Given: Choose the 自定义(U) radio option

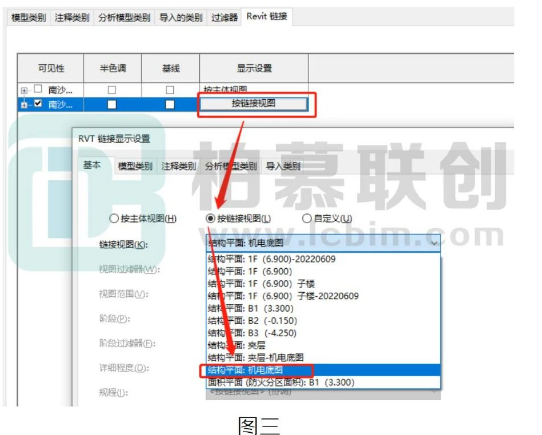Looking at the screenshot, I should [x=327, y=219].
